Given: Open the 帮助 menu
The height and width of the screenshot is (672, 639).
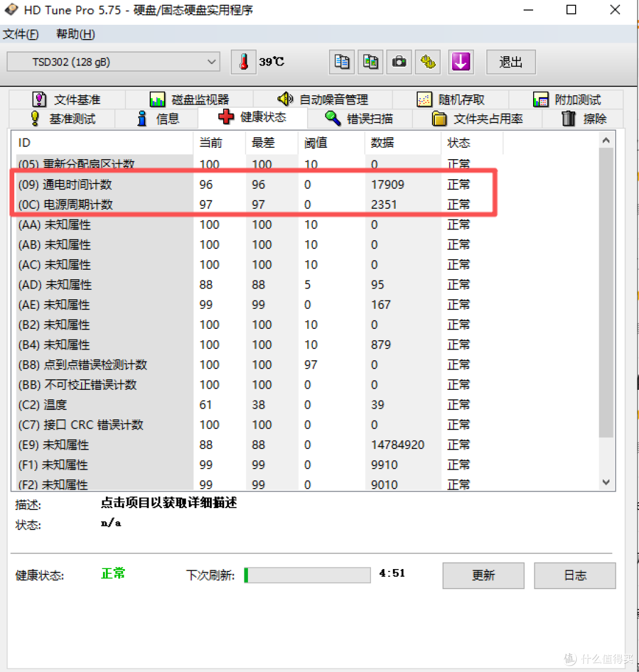Looking at the screenshot, I should click(x=75, y=34).
